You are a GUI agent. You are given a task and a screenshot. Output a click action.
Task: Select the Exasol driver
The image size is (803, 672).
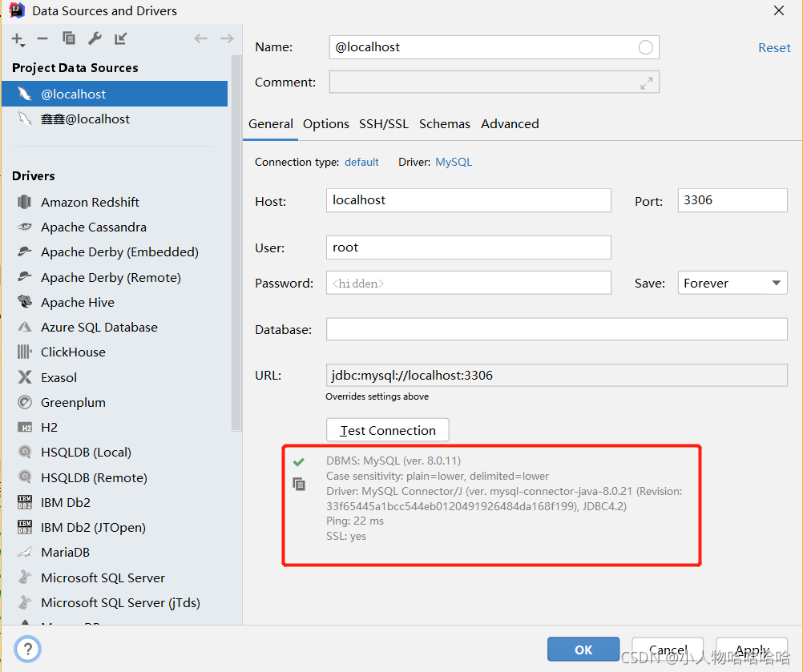(x=59, y=378)
